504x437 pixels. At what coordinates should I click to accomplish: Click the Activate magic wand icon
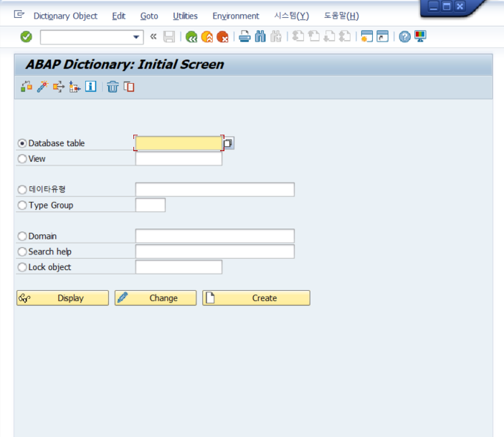click(42, 87)
